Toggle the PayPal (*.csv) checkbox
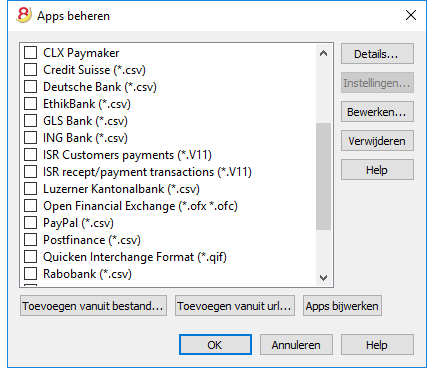 (30, 223)
